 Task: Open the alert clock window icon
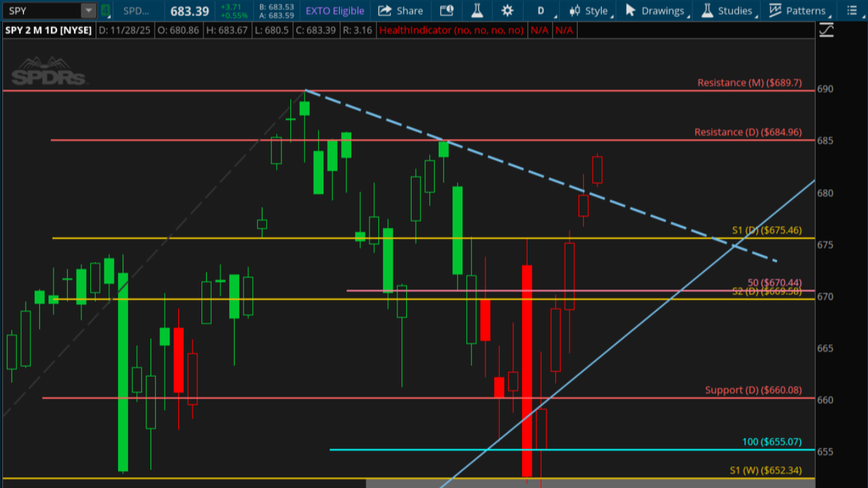pyautogui.click(x=446, y=11)
